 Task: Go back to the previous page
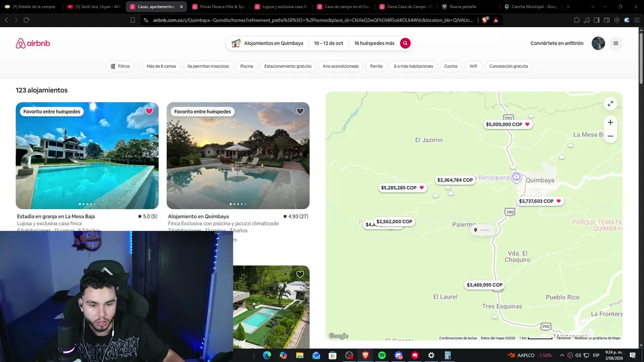coord(6,20)
